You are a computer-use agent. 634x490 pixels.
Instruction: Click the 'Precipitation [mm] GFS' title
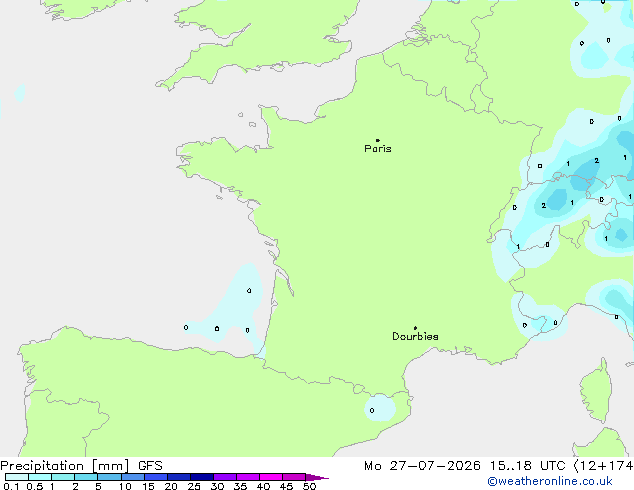pyautogui.click(x=81, y=466)
